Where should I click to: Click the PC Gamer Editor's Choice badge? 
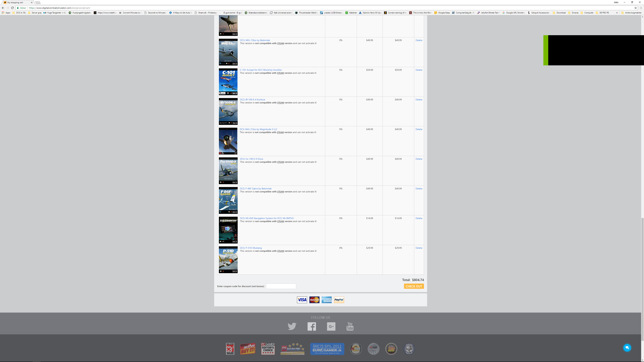(268, 349)
